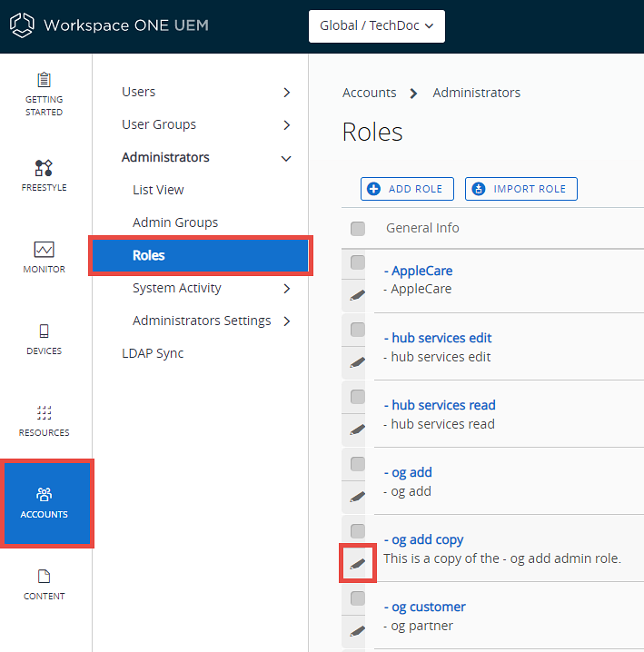The image size is (644, 652).
Task: Open the Monitor chart icon
Action: coord(44,250)
